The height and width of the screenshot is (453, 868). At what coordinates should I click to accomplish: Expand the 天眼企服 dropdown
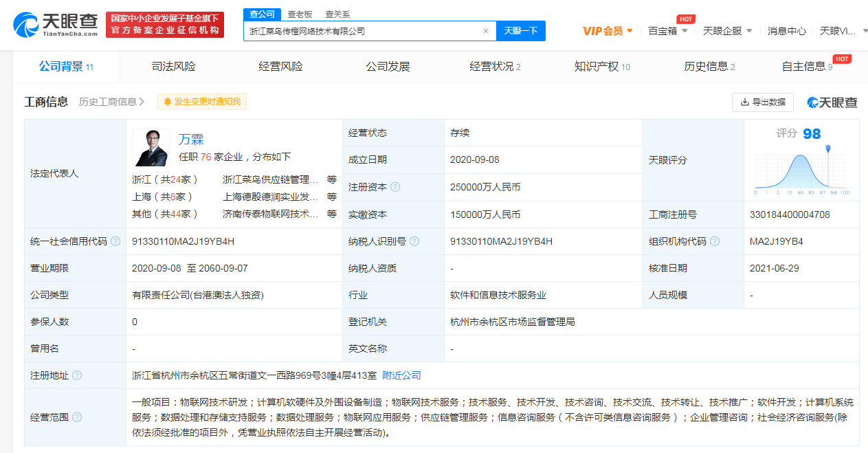[x=727, y=31]
